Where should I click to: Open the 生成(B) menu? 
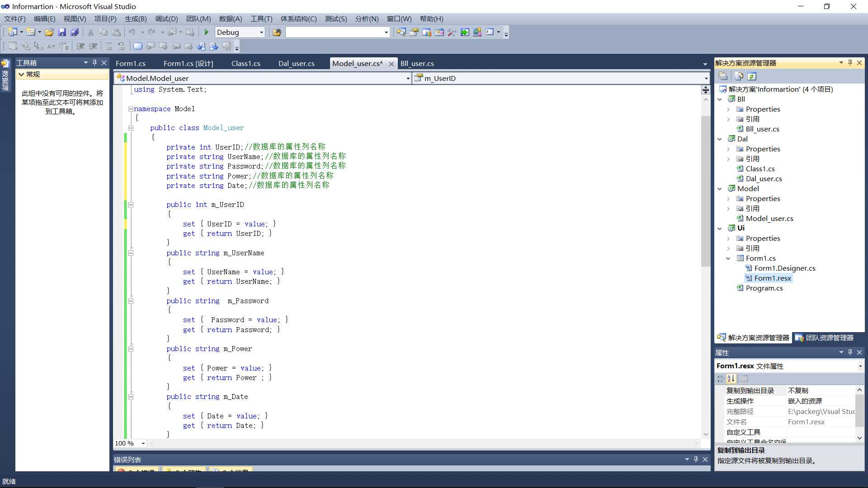point(136,19)
